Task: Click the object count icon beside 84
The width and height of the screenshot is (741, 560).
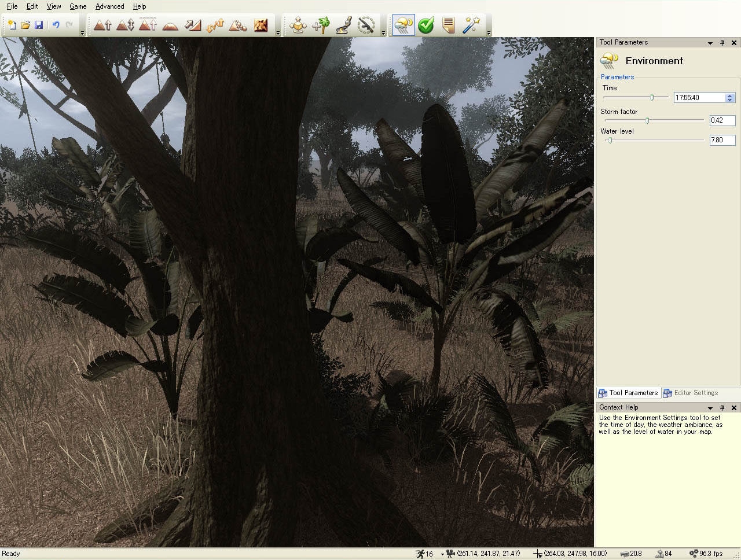Action: point(659,554)
